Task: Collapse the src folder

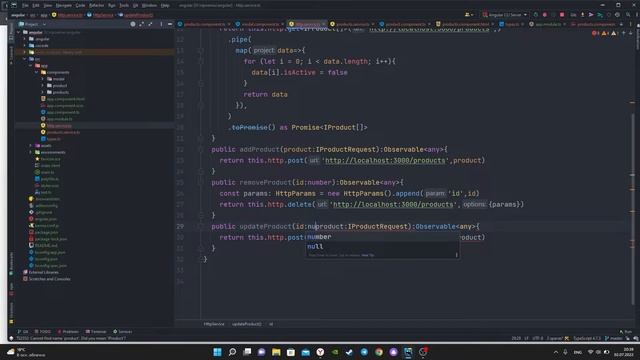Action: 25,59
